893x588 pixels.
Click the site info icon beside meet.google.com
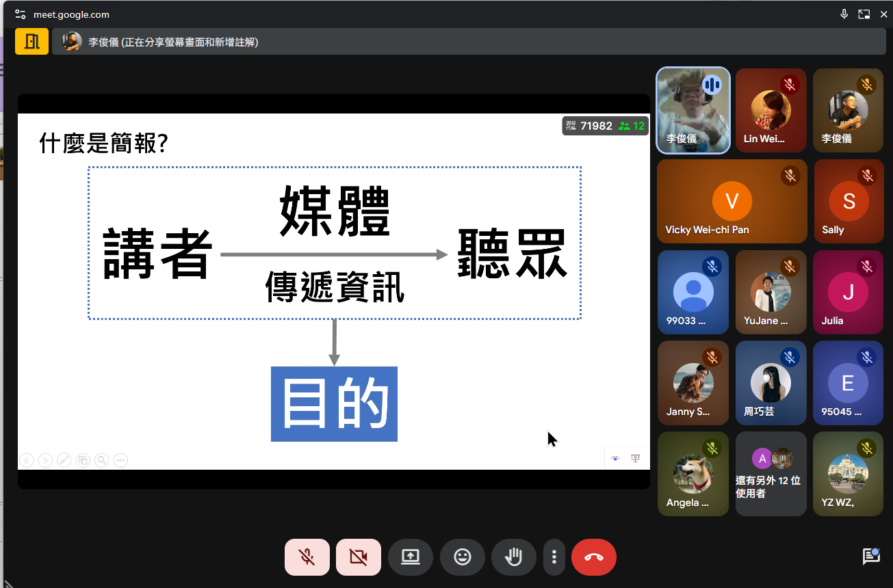pos(20,14)
